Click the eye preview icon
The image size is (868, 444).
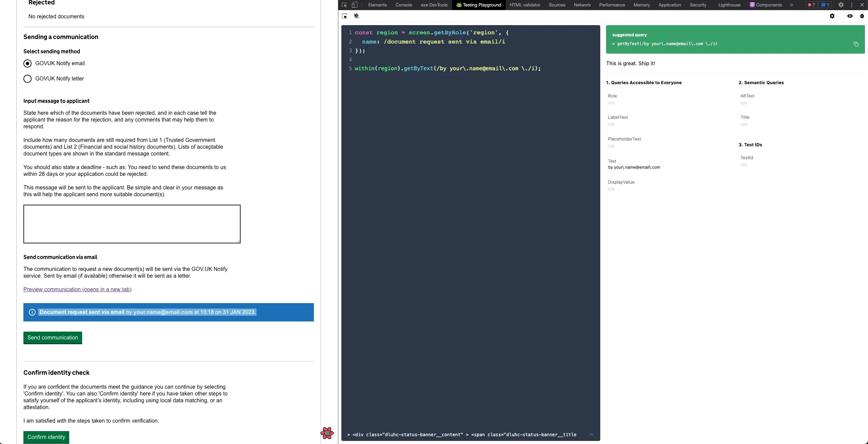(x=850, y=16)
